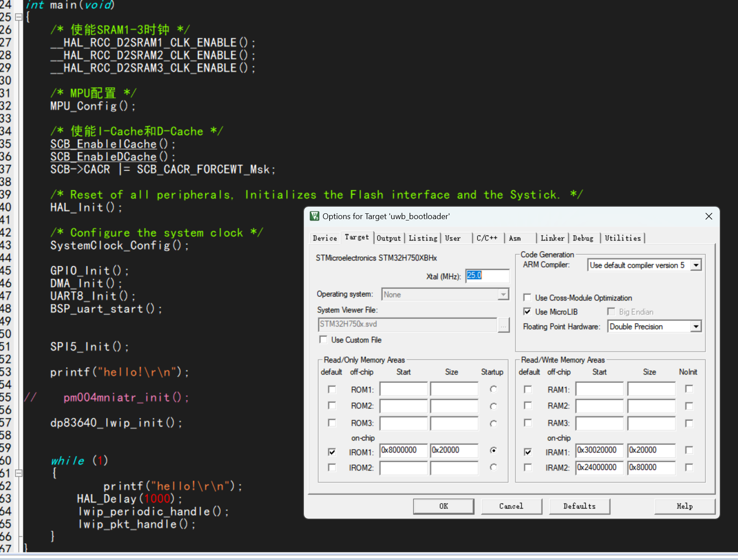Click the Help button
The height and width of the screenshot is (560, 738).
point(685,506)
